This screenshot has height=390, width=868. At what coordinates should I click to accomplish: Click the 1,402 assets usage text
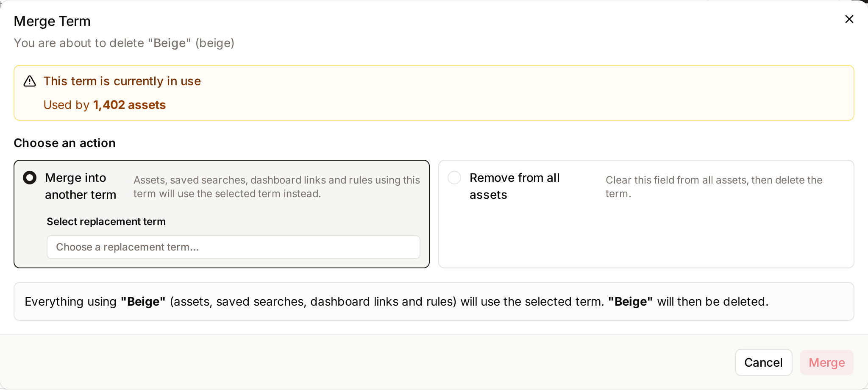coord(129,105)
